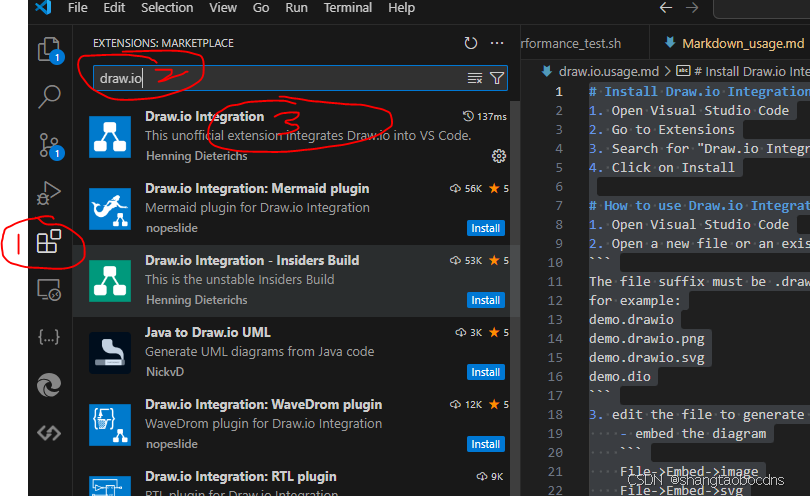Screen dimensions: 810x496
Task: Open the Help menu
Action: [401, 8]
